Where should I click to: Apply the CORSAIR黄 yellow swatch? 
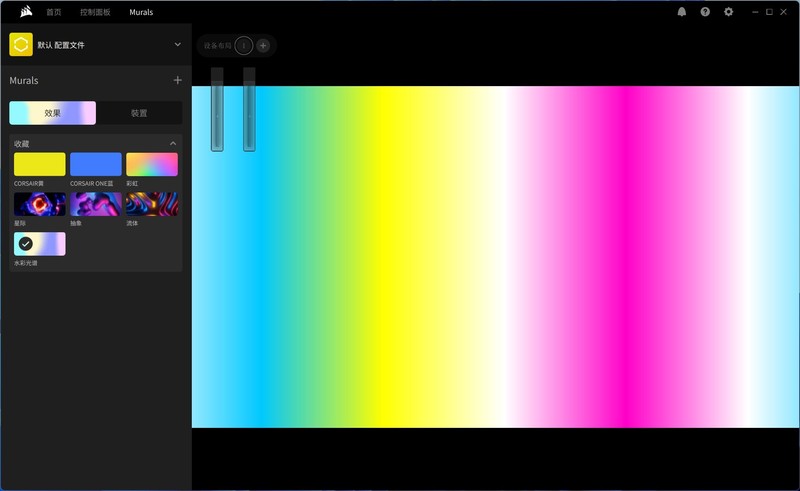coord(40,164)
